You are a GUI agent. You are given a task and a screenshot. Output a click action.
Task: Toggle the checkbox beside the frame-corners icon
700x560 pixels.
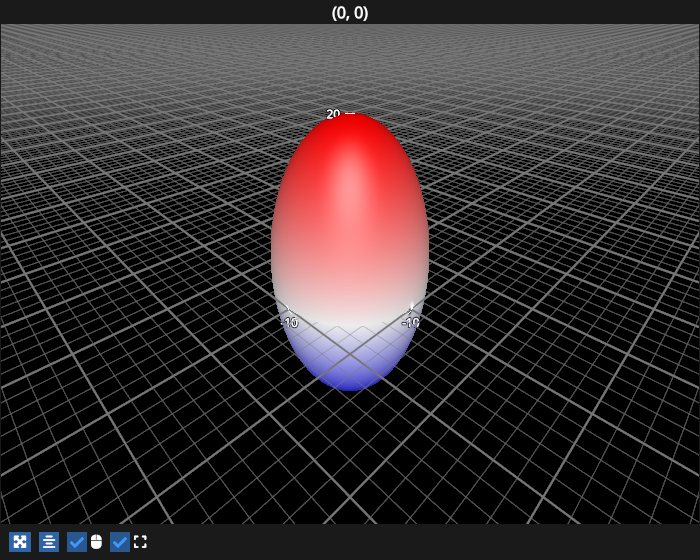[120, 542]
